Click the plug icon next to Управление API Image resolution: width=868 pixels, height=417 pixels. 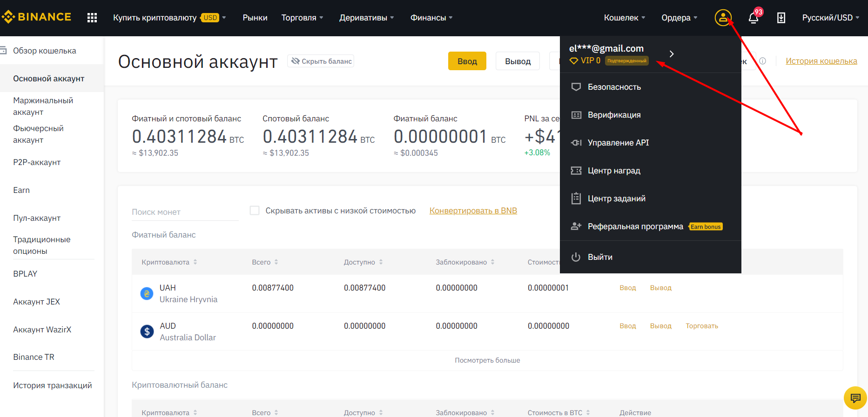coord(576,143)
